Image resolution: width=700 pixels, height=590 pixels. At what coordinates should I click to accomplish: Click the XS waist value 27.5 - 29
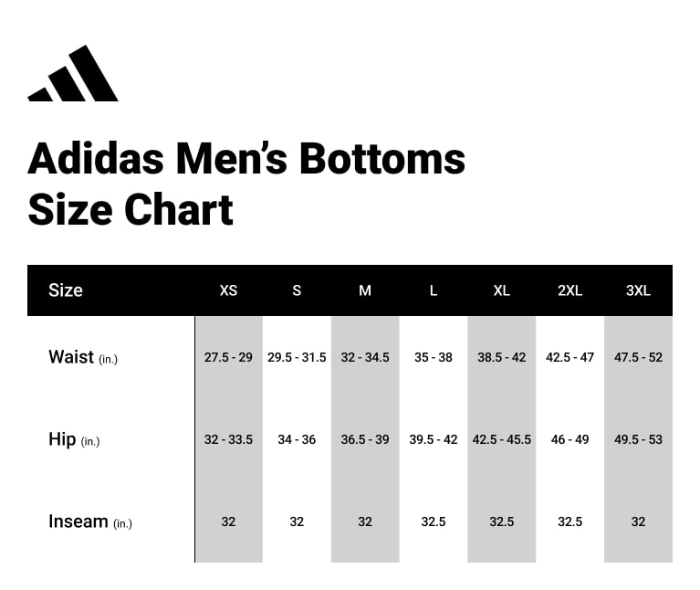[x=228, y=357]
